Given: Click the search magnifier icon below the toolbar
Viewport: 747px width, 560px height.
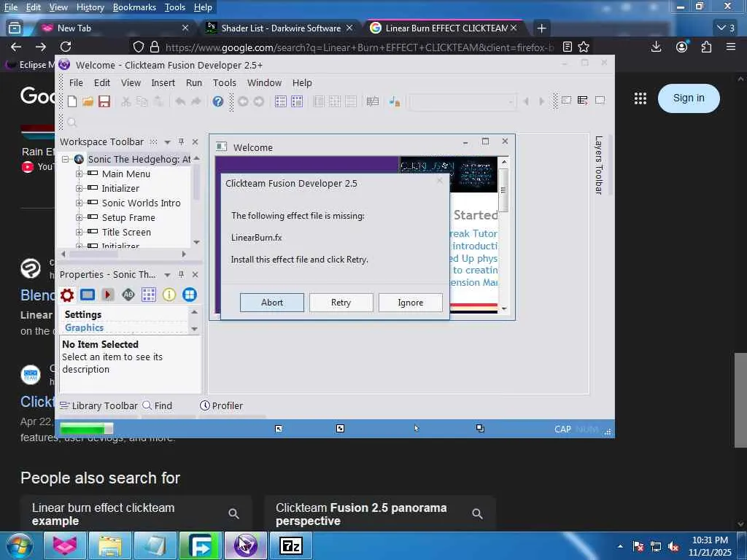Looking at the screenshot, I should pyautogui.click(x=72, y=122).
